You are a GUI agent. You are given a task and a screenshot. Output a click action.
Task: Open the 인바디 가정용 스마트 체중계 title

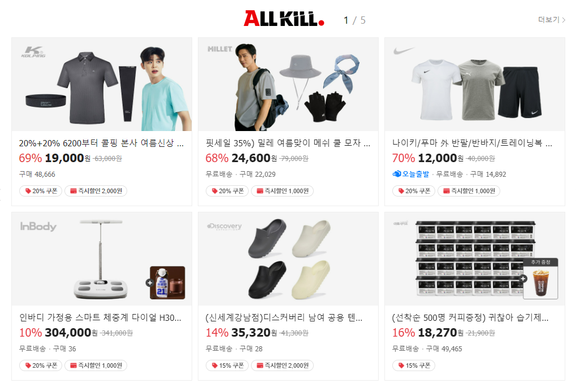tap(100, 317)
